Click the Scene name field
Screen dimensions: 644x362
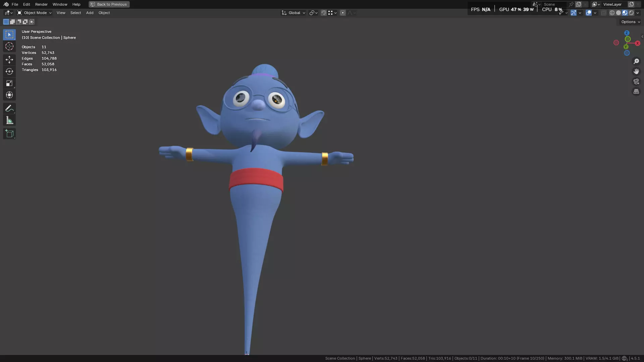(554, 4)
